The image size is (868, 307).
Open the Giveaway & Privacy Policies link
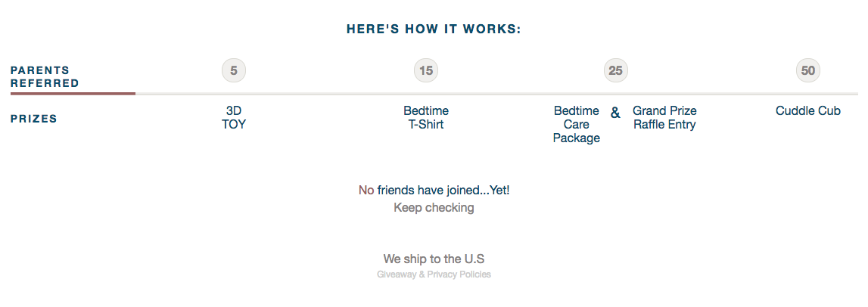pos(434,274)
